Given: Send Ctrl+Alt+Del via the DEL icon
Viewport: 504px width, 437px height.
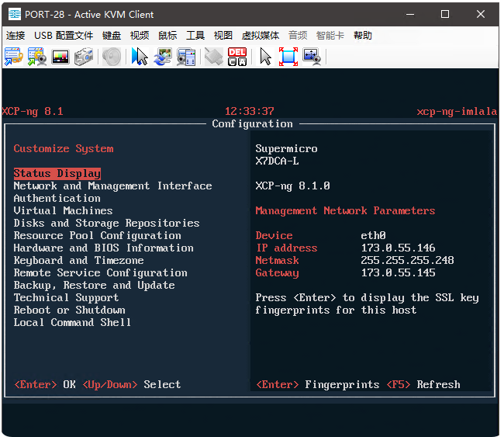Looking at the screenshot, I should [x=237, y=57].
